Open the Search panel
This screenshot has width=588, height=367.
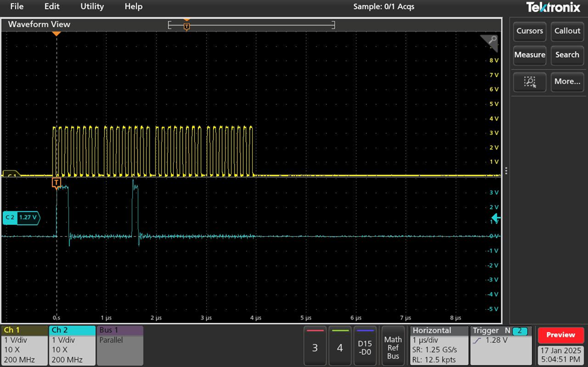(x=567, y=55)
